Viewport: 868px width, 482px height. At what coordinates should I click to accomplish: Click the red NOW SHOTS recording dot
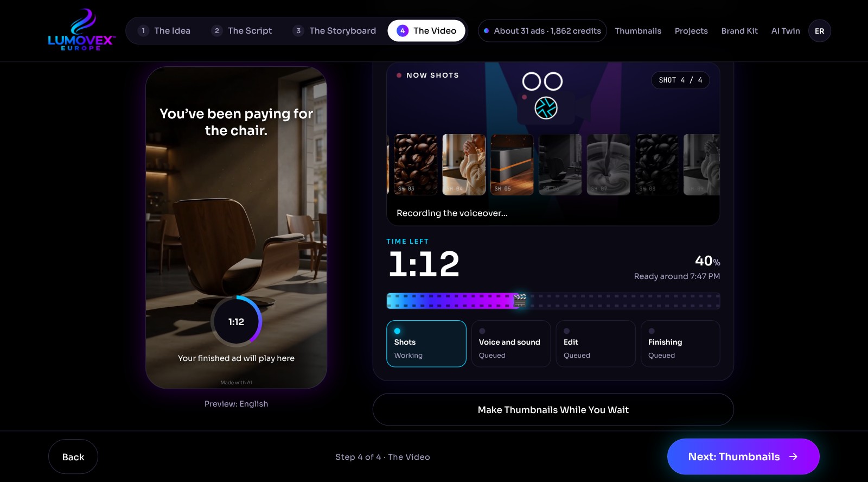(399, 75)
